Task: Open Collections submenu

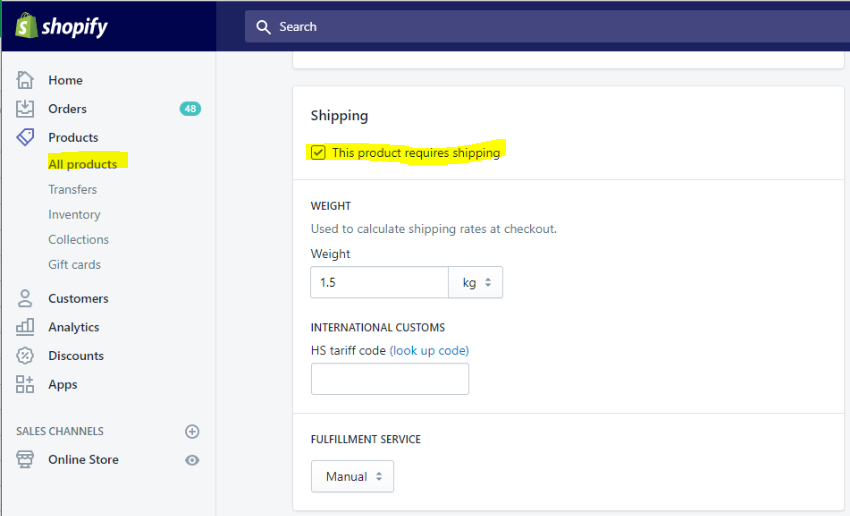Action: point(79,240)
